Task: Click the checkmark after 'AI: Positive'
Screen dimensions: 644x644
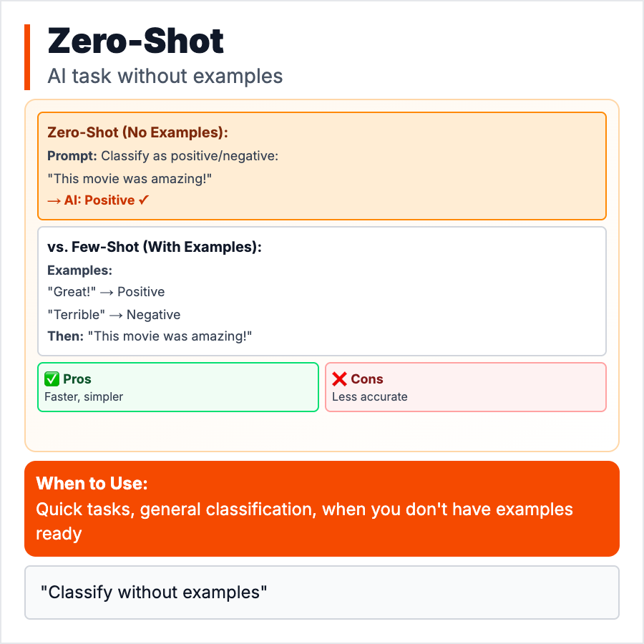Action: point(143,200)
